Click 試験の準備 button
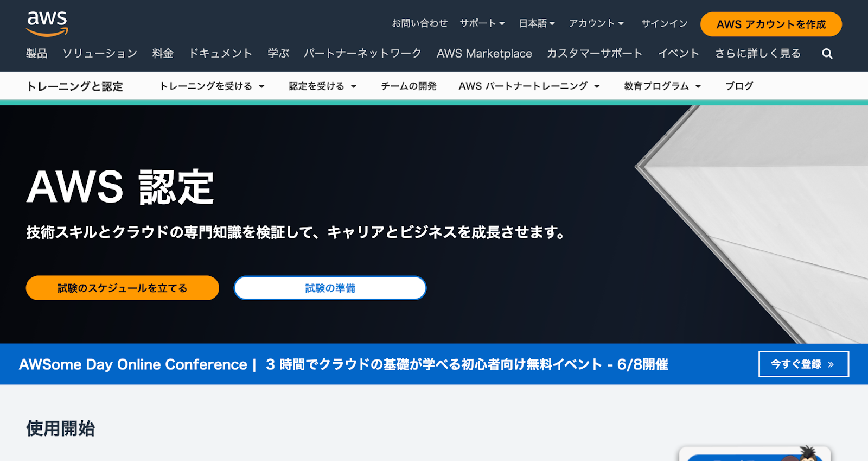Screen dimensions: 868x461 pos(330,288)
